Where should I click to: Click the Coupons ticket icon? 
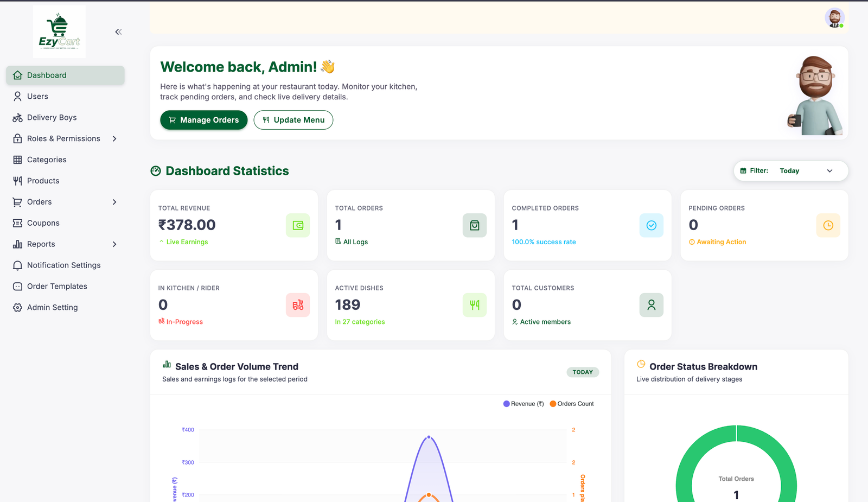point(17,223)
